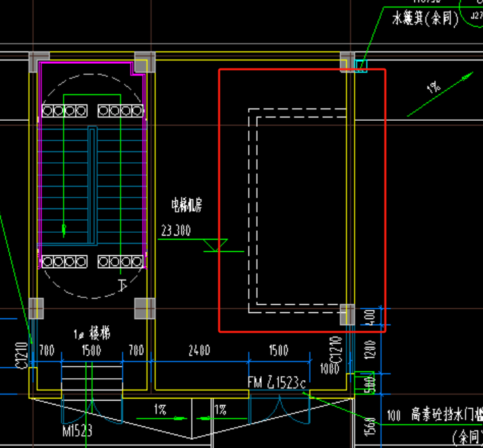Click the vertical 400 dimension text
Viewport: 483px width, 448px height.
coord(370,317)
